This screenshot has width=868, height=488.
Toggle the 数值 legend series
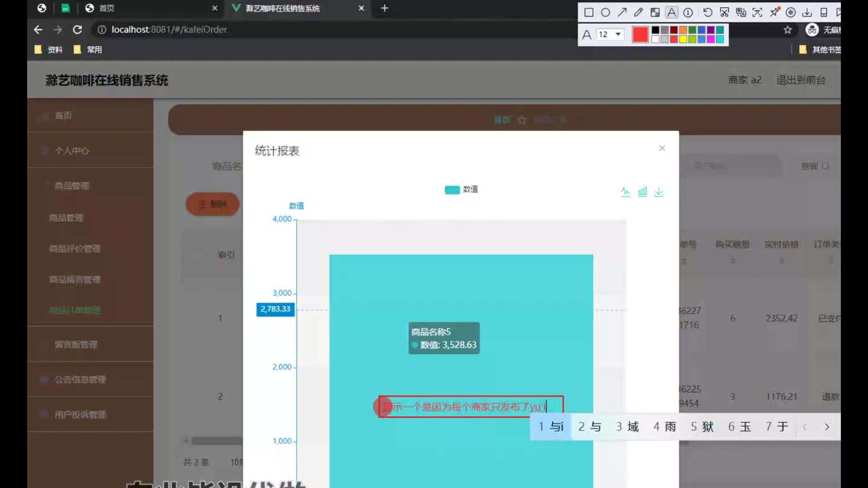point(461,189)
